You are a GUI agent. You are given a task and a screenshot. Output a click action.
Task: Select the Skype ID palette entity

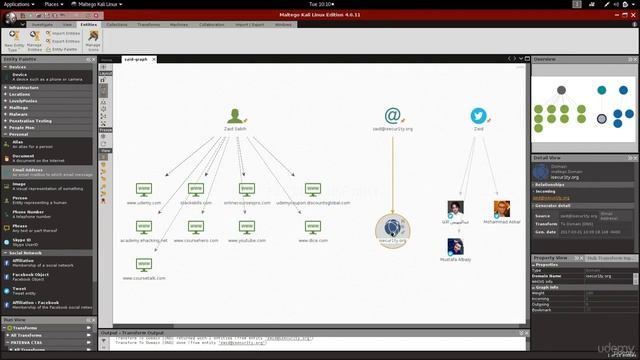48,242
